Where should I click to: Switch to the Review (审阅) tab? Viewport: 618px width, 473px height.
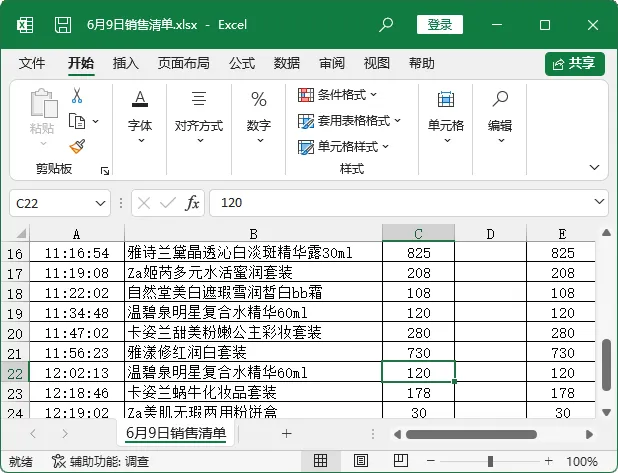coord(332,63)
